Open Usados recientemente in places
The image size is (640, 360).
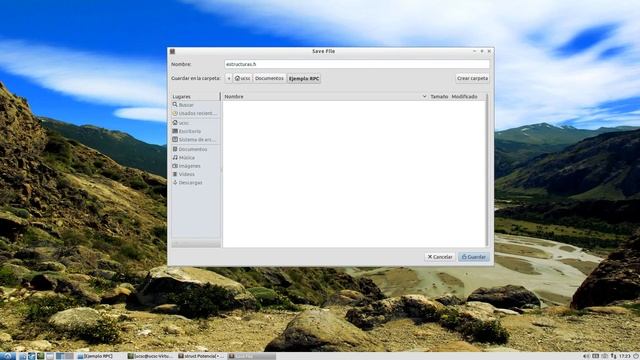196,113
